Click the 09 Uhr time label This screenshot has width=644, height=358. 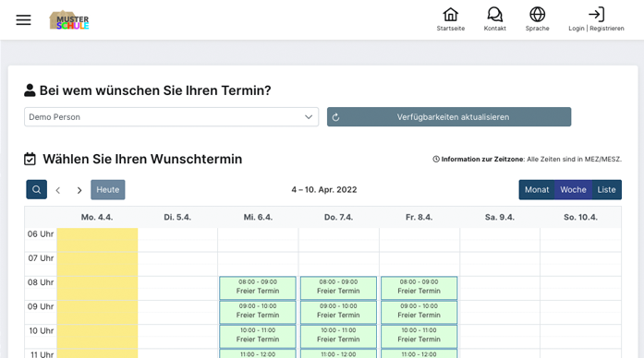41,306
